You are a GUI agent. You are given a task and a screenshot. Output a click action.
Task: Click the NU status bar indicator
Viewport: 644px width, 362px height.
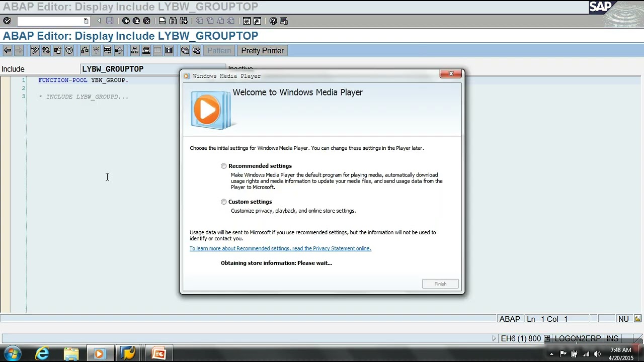(x=623, y=319)
